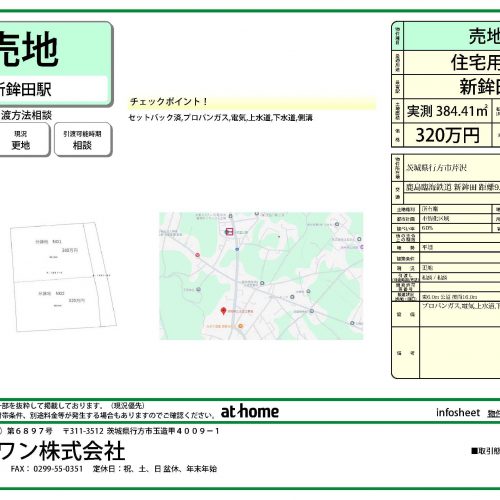The image size is (500, 500).
Task: Click the ■取引態 label at lower right
Action: click(485, 451)
